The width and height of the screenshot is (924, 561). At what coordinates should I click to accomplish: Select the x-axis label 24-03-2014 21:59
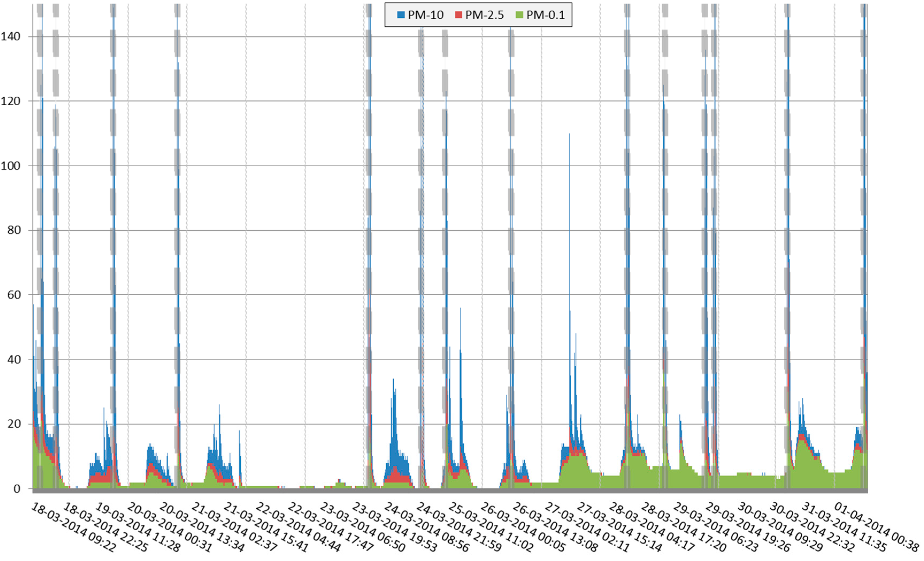(459, 527)
